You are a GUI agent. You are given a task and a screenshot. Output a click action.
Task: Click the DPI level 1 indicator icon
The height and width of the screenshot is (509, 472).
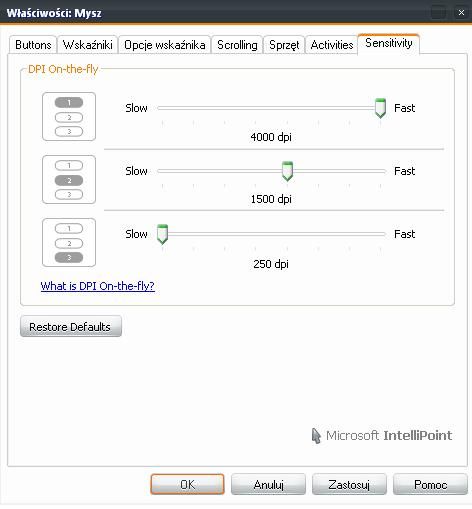click(69, 117)
